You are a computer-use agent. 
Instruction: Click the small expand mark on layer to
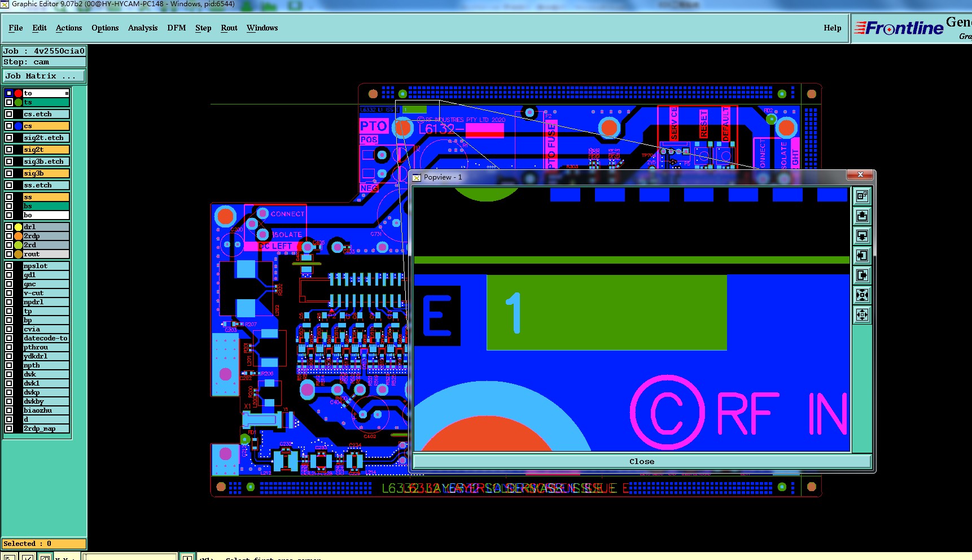click(x=67, y=93)
